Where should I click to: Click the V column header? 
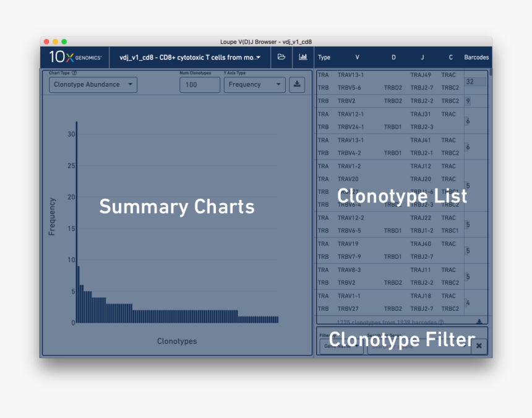tap(357, 58)
